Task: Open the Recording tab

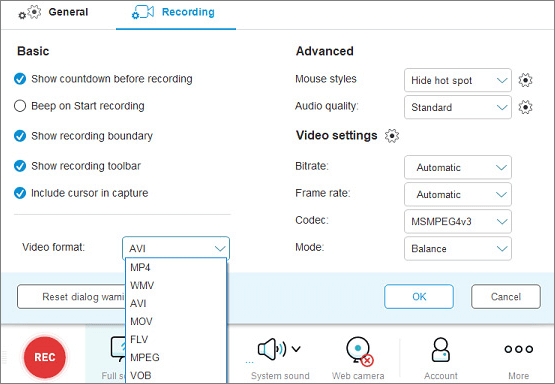Action: pos(176,14)
